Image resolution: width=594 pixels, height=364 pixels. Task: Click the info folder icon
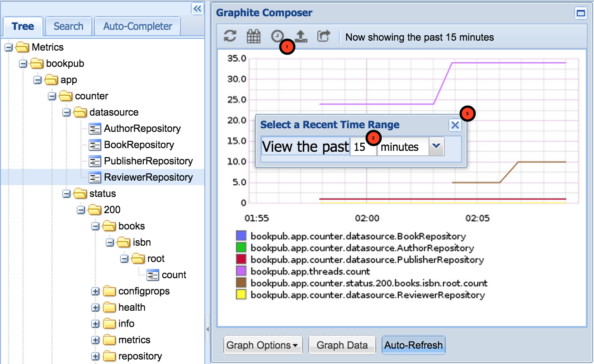click(109, 324)
